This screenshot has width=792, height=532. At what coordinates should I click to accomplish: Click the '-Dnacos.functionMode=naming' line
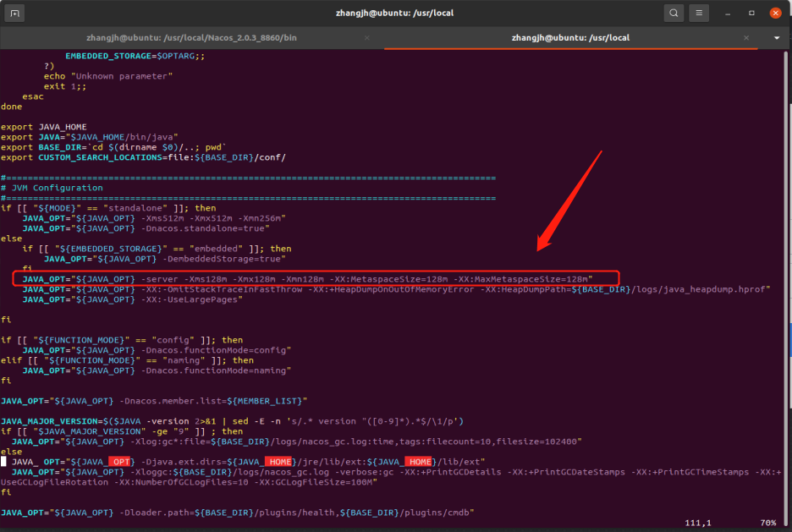tap(157, 371)
